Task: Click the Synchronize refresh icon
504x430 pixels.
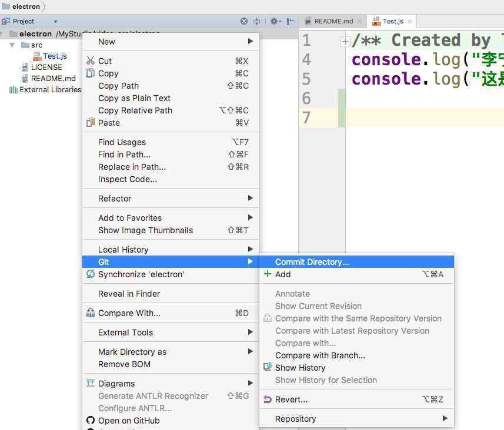Action: coord(91,274)
